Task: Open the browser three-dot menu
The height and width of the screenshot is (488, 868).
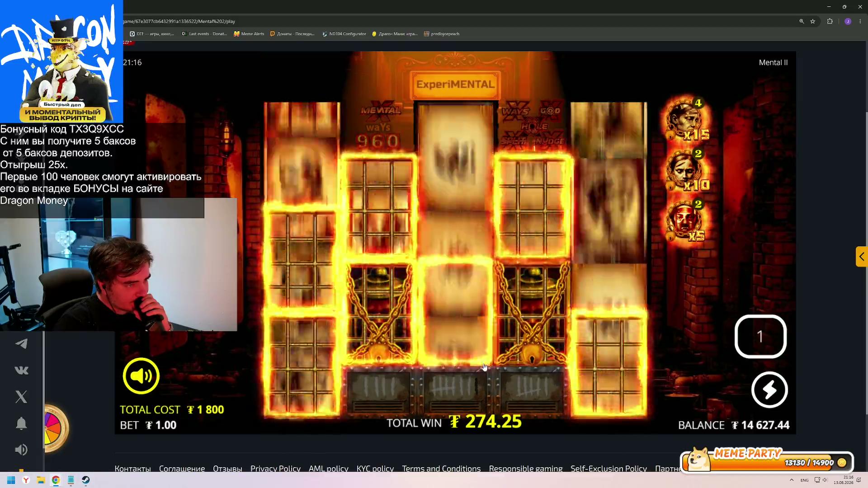Action: [x=860, y=21]
